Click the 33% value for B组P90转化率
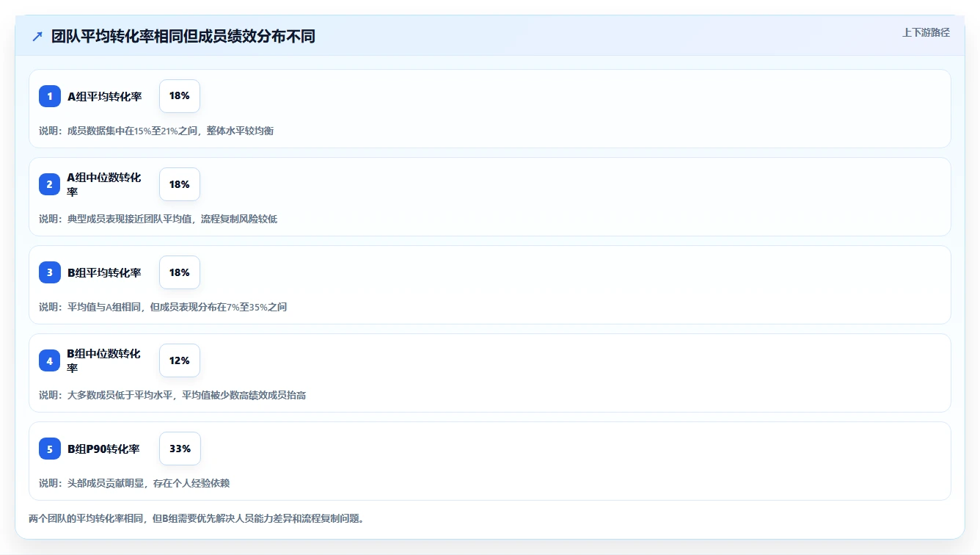Screen dimensions: 980x555 [x=180, y=449]
